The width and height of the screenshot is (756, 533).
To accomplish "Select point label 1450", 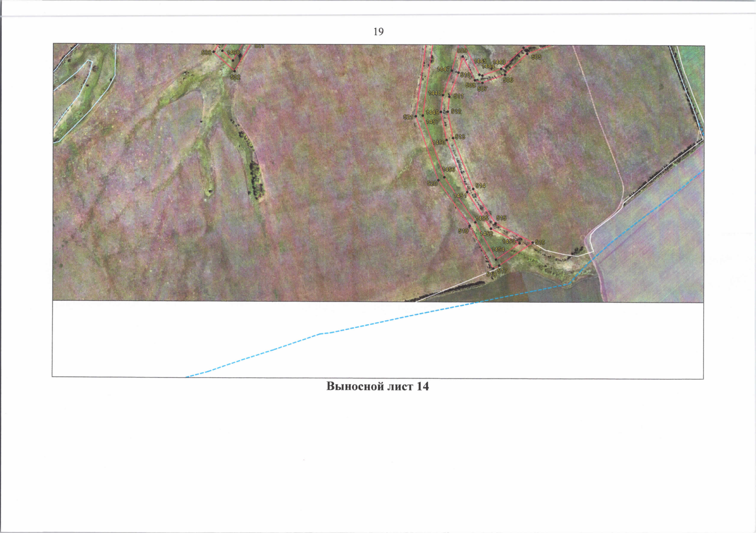I will click(438, 143).
